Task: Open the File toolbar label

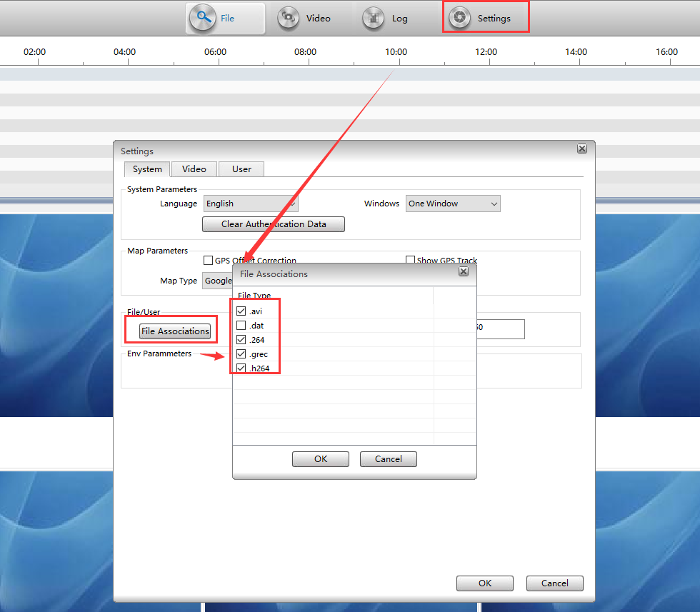Action: click(227, 19)
